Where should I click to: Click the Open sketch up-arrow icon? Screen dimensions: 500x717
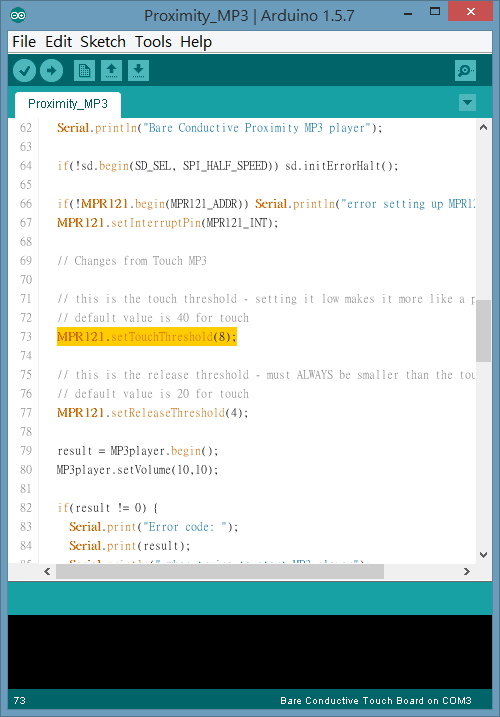111,71
